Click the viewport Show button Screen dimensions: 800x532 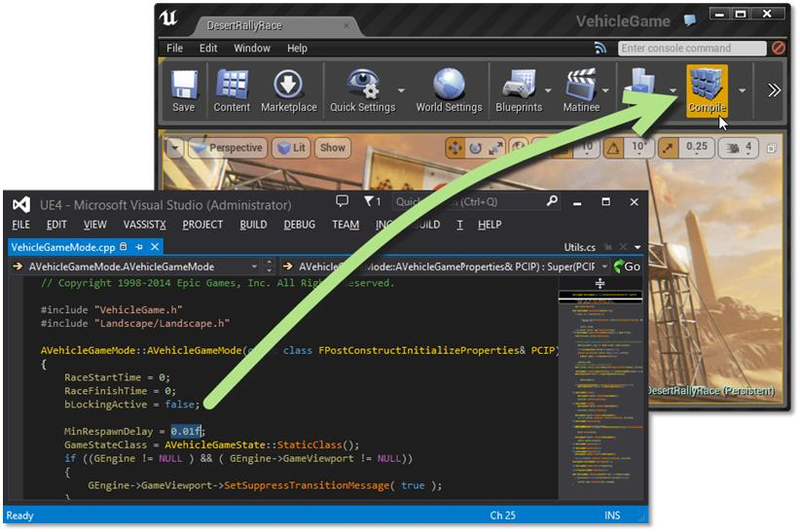(333, 148)
